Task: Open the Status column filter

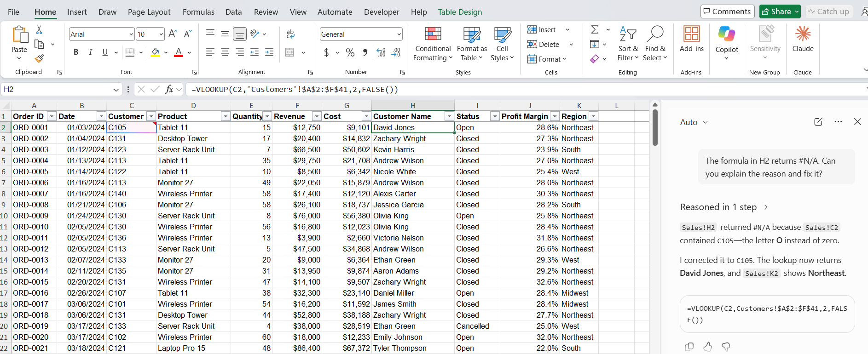Action: tap(495, 116)
